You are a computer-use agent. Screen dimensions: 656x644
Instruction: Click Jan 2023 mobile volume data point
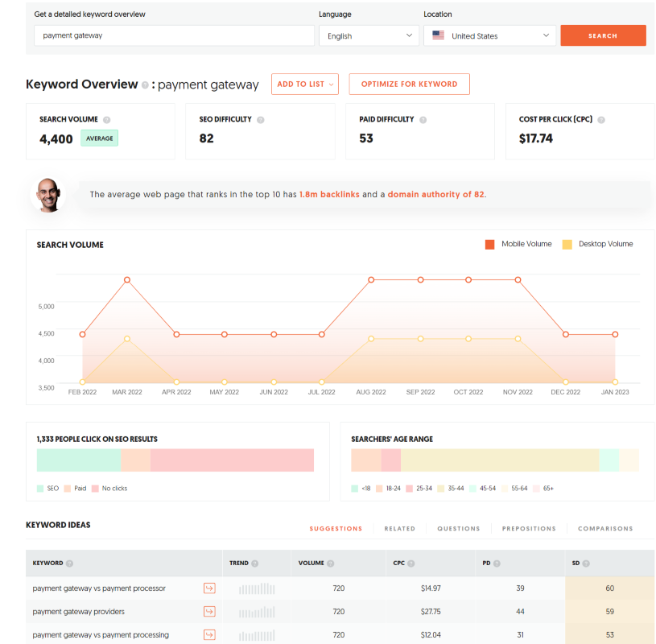click(615, 335)
